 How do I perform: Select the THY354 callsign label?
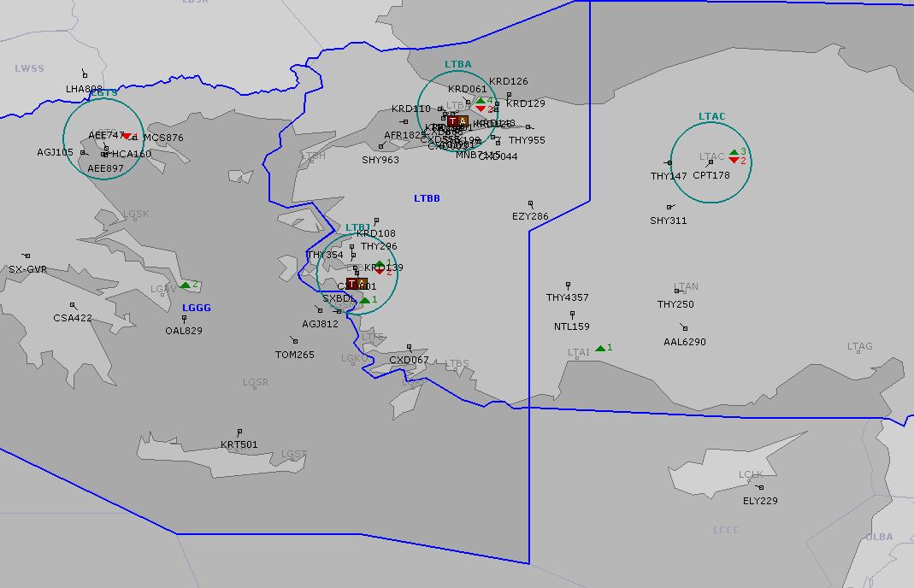[x=325, y=256]
